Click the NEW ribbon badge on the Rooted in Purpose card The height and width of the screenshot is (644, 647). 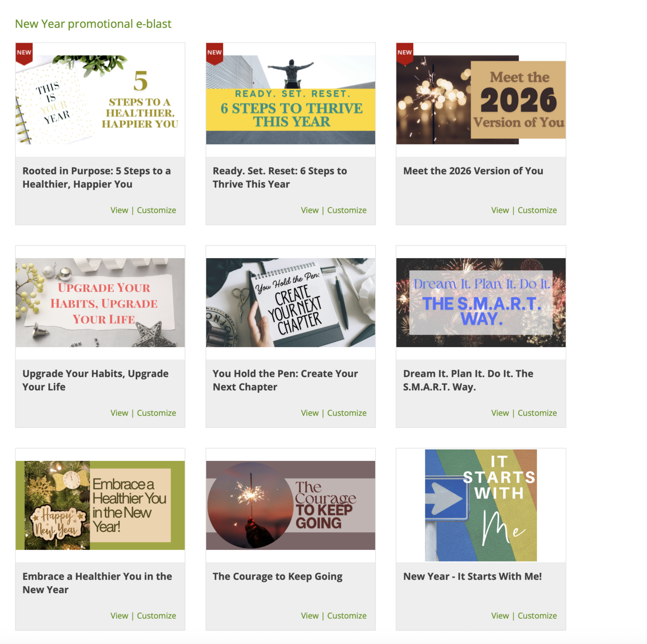24,54
